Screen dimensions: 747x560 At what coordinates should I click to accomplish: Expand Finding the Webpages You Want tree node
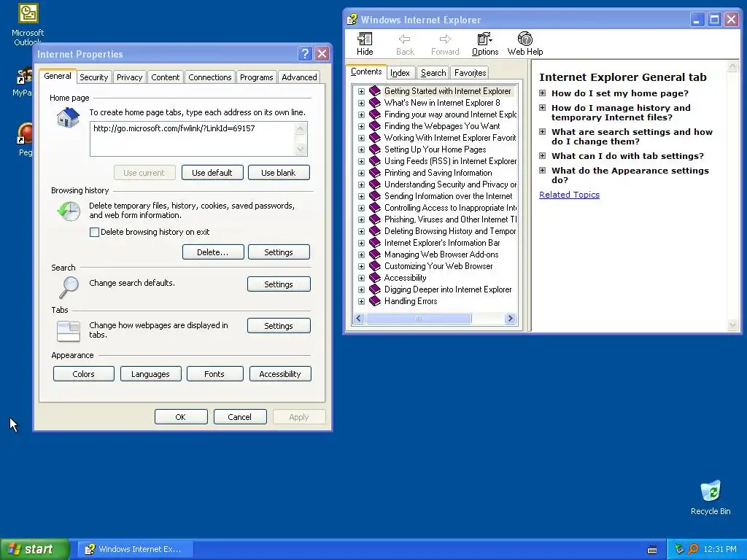(361, 126)
